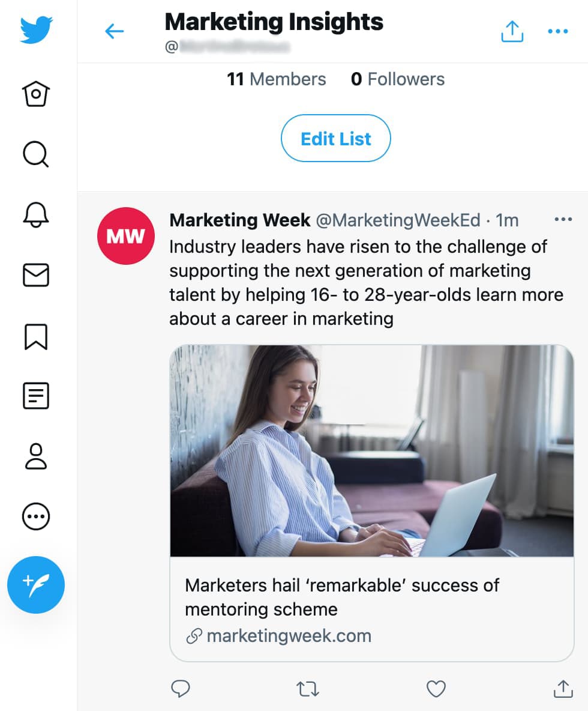588x711 pixels.
Task: Retweet the Marketing Week tweet
Action: point(308,689)
